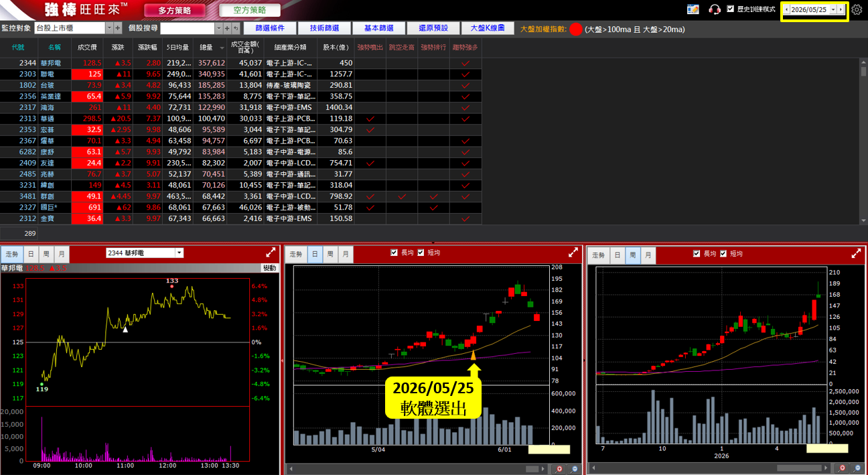The height and width of the screenshot is (475, 868).
Task: Toggle 長均 checkbox in right chart
Action: (x=697, y=253)
